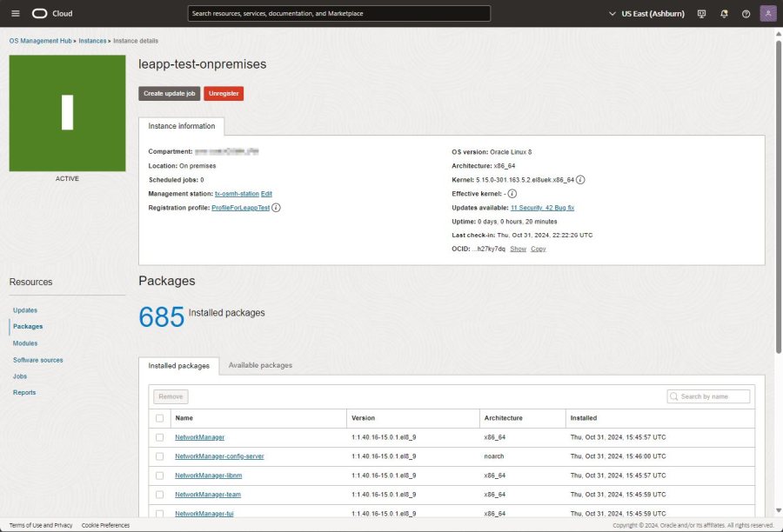Expand the US East (Ashburn) region selector
Screen dimensions: 783x532
tap(646, 14)
